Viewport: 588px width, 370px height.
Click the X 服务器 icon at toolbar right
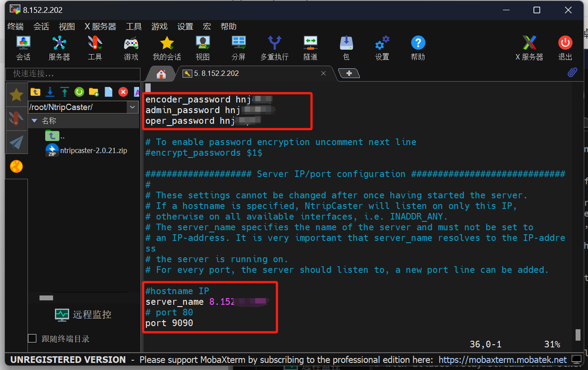[529, 48]
